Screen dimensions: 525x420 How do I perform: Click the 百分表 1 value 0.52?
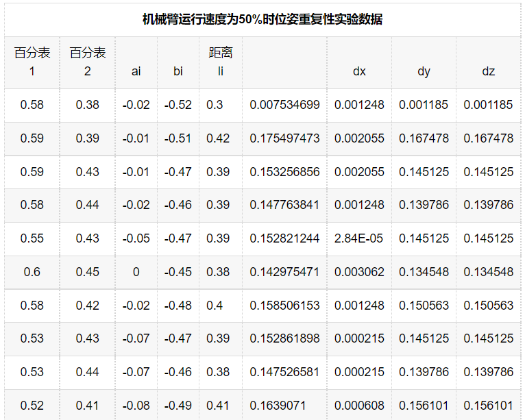coord(32,406)
